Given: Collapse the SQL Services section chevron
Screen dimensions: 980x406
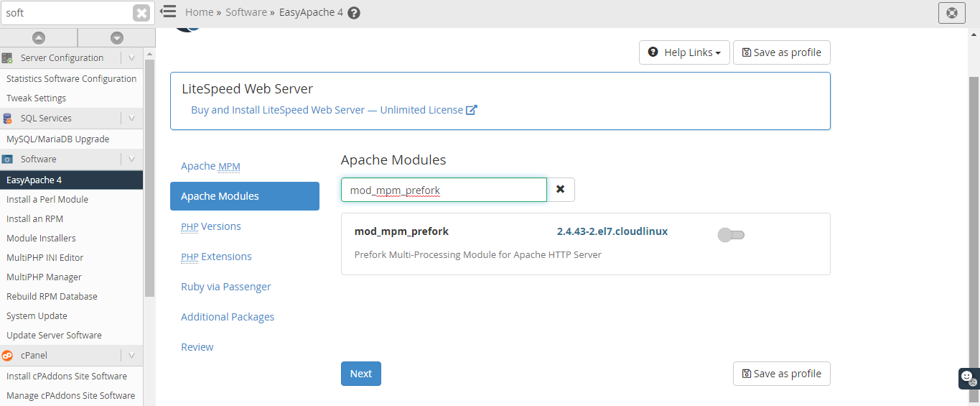Looking at the screenshot, I should [x=131, y=119].
